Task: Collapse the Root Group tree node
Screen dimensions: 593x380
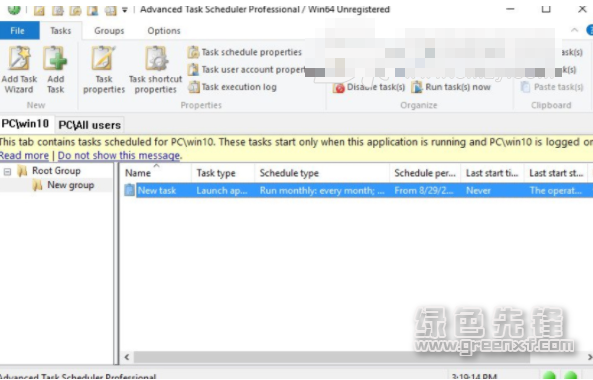Action: click(x=7, y=172)
